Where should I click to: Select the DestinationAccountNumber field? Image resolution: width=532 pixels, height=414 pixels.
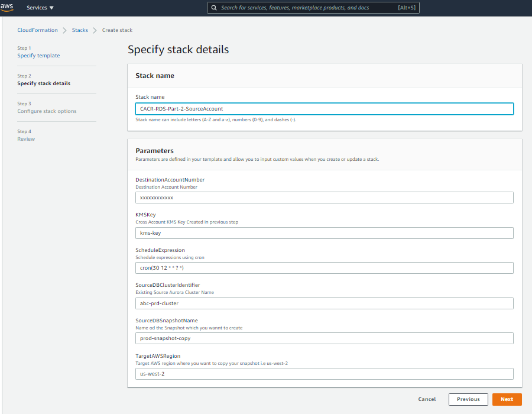[324, 197]
